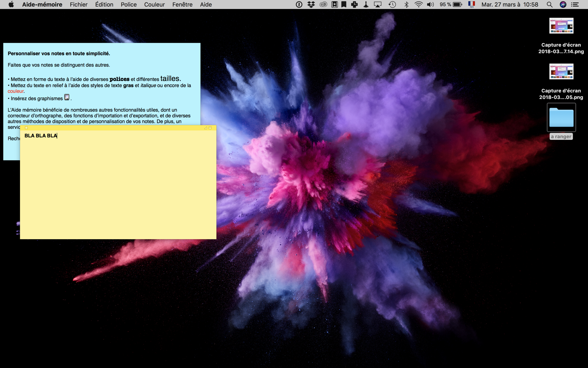
Task: Click the yellow note's zoom triangle icon
Action: [206, 128]
